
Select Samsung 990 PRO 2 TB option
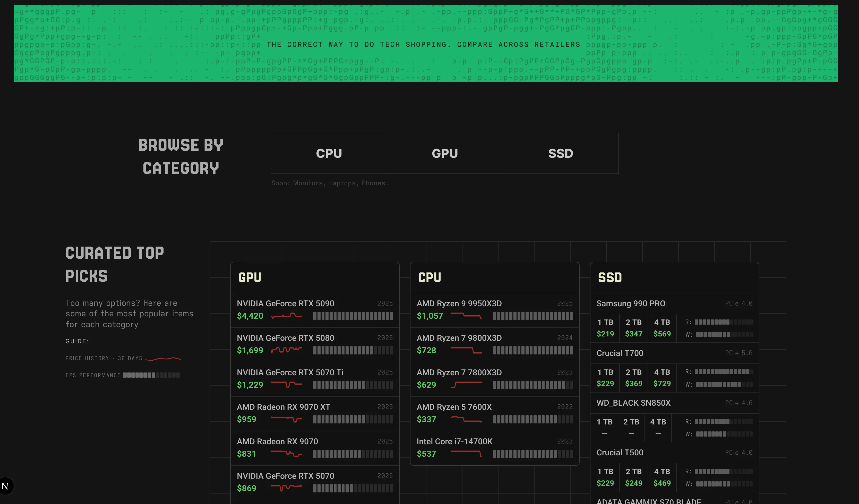(x=633, y=328)
